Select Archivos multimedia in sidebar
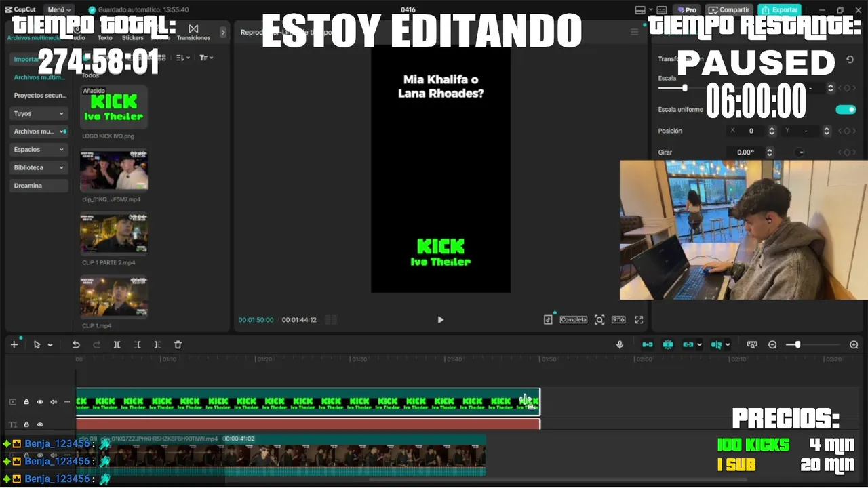 pyautogui.click(x=39, y=77)
